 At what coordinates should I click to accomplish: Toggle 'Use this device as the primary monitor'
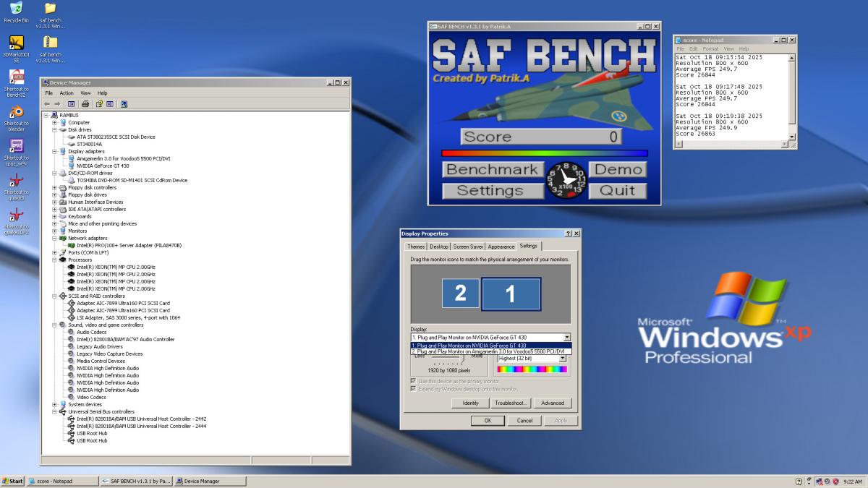pyautogui.click(x=414, y=381)
